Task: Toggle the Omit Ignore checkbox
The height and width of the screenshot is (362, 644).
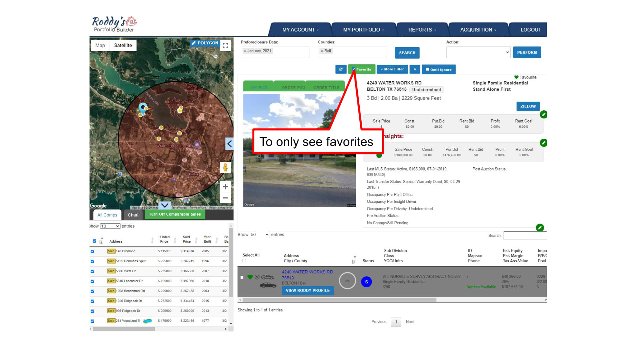Action: (x=427, y=69)
